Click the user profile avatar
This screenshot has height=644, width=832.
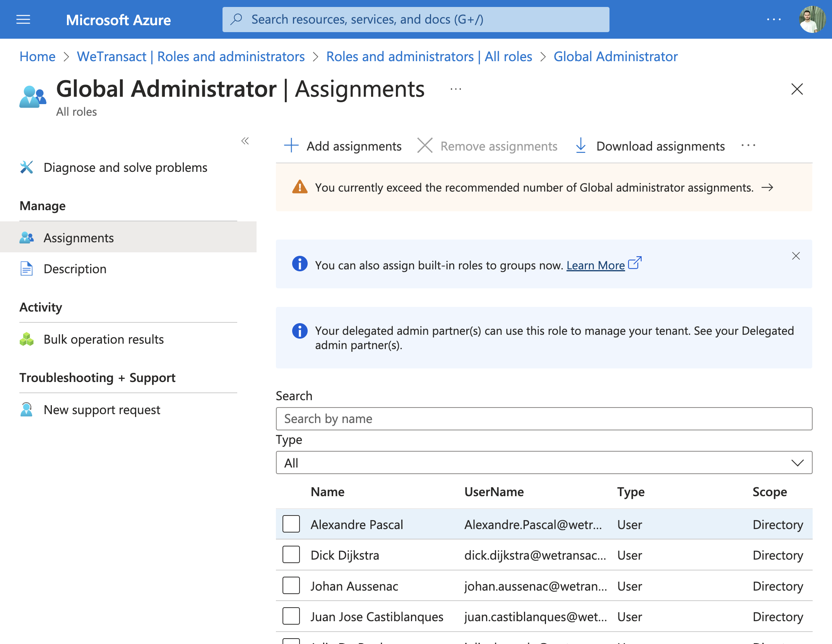(x=812, y=19)
